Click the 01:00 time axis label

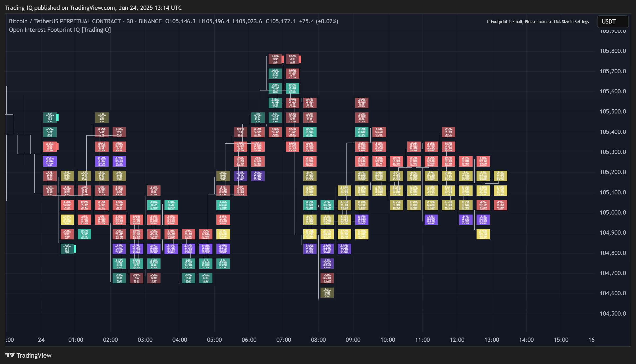tap(76, 340)
